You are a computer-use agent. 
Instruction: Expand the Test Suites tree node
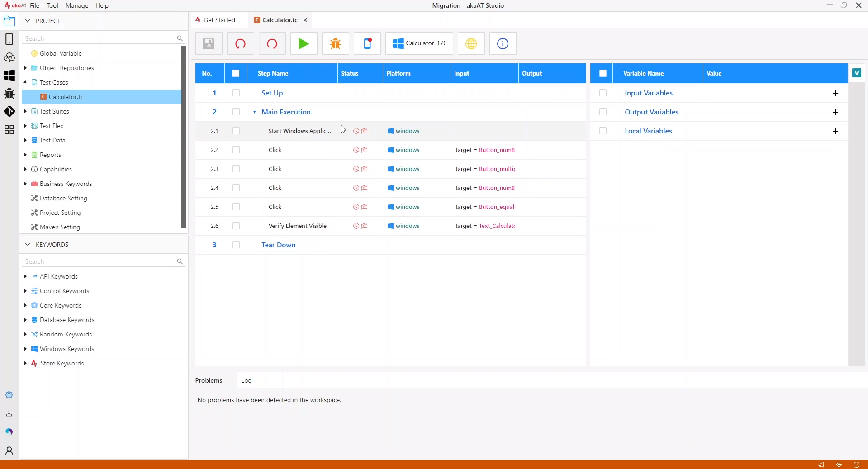(25, 111)
